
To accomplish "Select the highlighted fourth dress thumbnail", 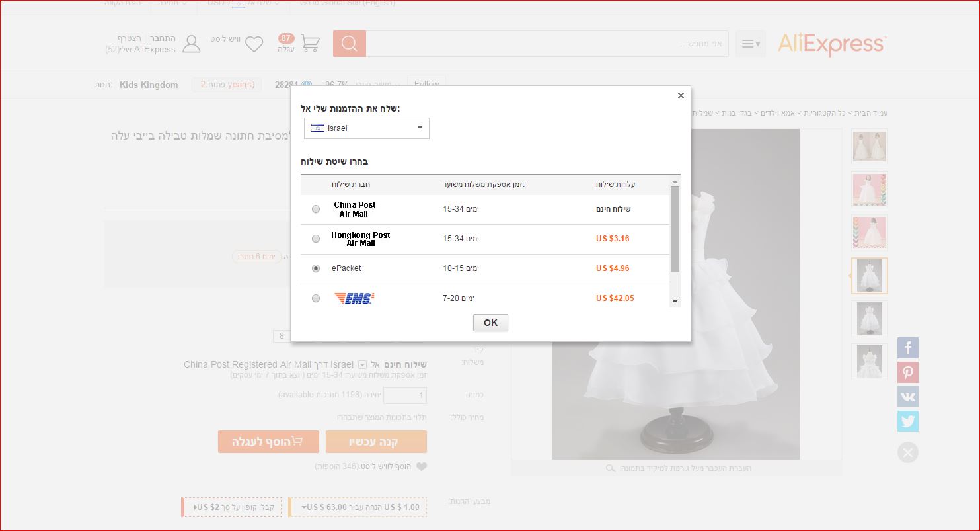I will point(870,276).
